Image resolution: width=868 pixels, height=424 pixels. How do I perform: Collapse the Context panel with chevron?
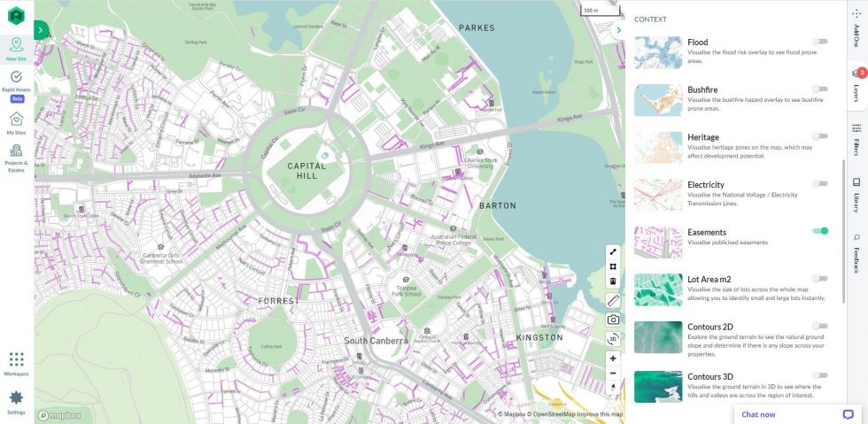click(619, 30)
